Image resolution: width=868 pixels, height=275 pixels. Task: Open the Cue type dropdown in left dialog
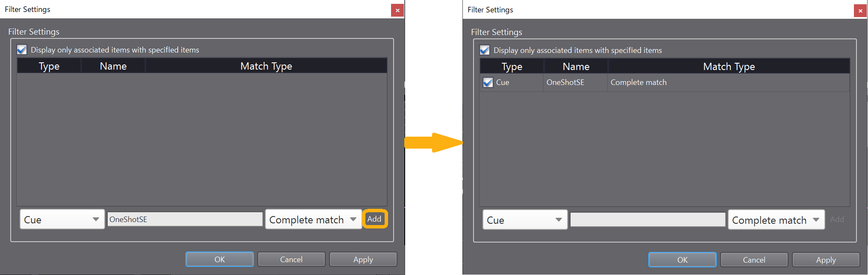coord(62,219)
